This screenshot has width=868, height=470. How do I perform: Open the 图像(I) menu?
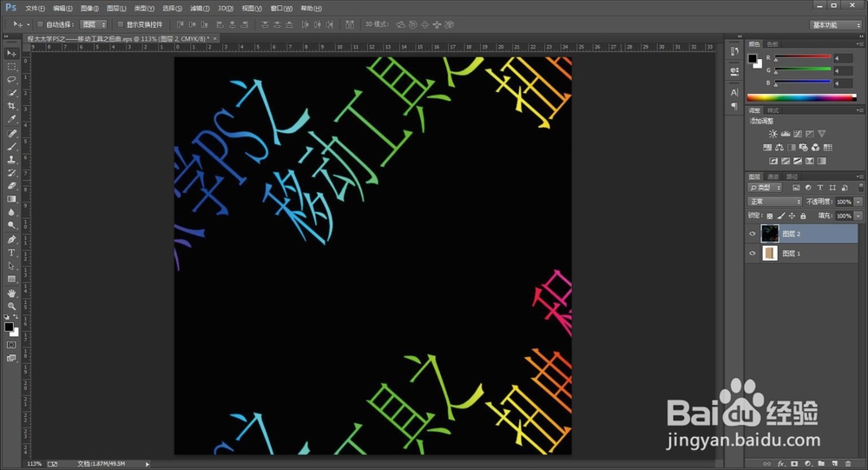(x=89, y=9)
